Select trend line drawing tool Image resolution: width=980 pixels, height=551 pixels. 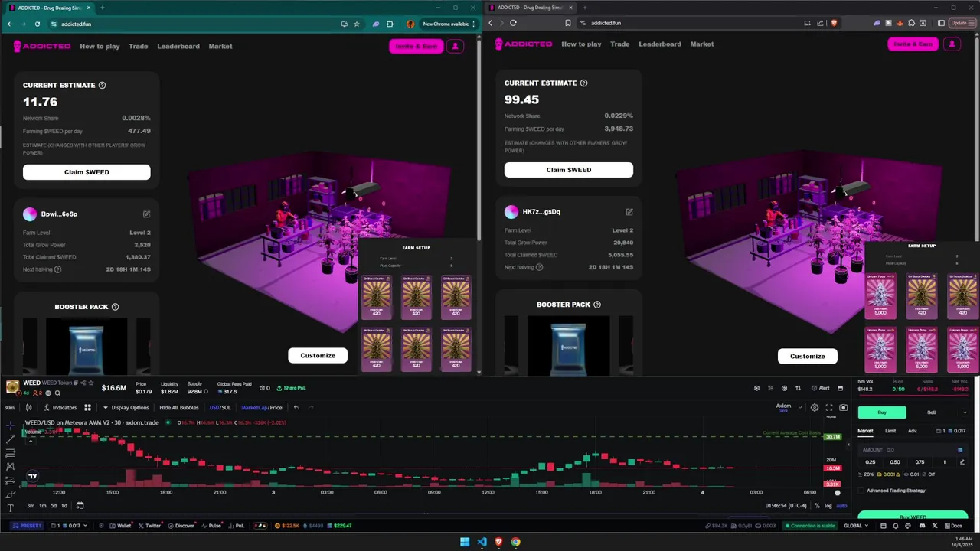[x=10, y=439]
